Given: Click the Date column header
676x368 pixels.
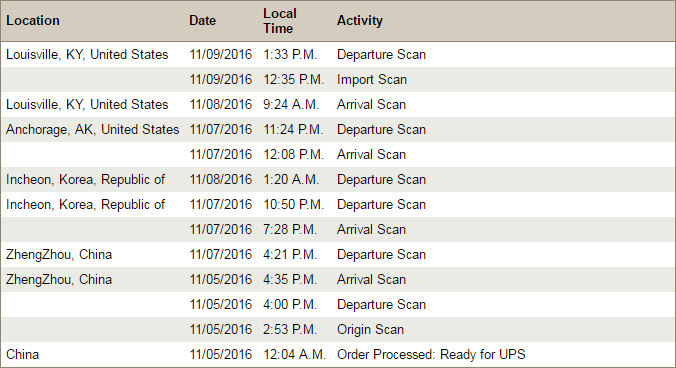Looking at the screenshot, I should tap(203, 21).
